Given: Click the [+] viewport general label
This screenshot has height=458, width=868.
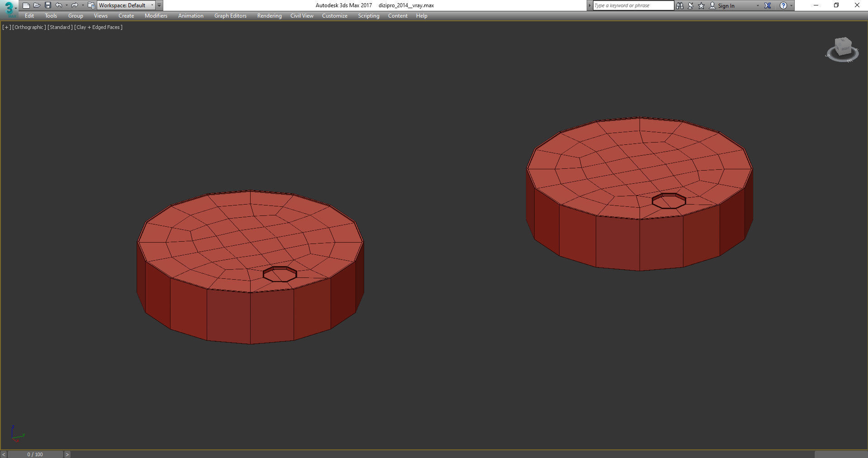Looking at the screenshot, I should click(x=6, y=27).
